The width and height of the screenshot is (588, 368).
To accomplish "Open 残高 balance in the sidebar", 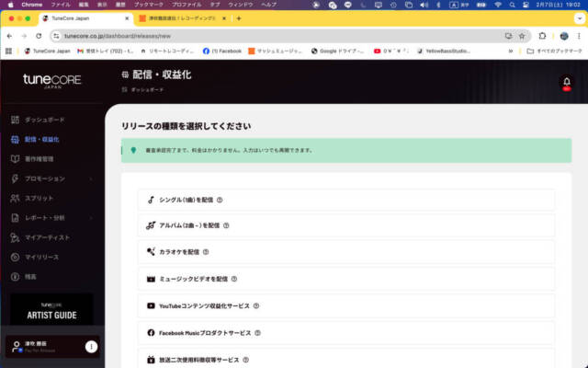I will [31, 276].
